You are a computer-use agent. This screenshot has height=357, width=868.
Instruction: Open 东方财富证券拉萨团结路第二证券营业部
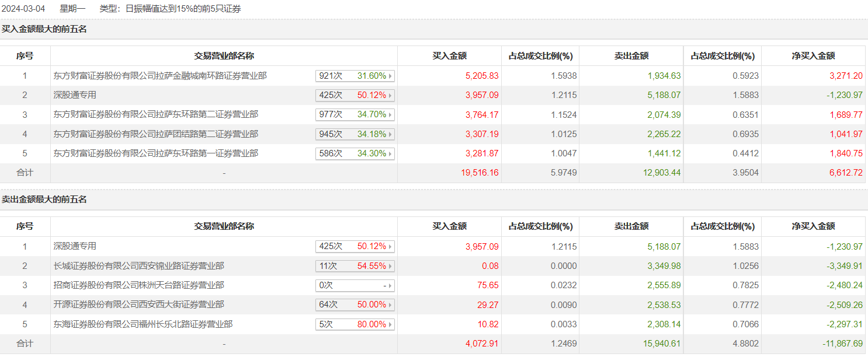pyautogui.click(x=155, y=134)
